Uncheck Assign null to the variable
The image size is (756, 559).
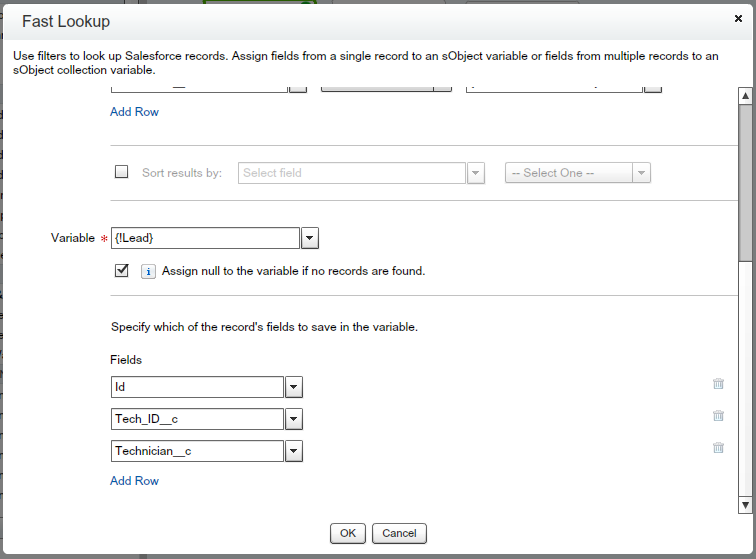point(122,270)
